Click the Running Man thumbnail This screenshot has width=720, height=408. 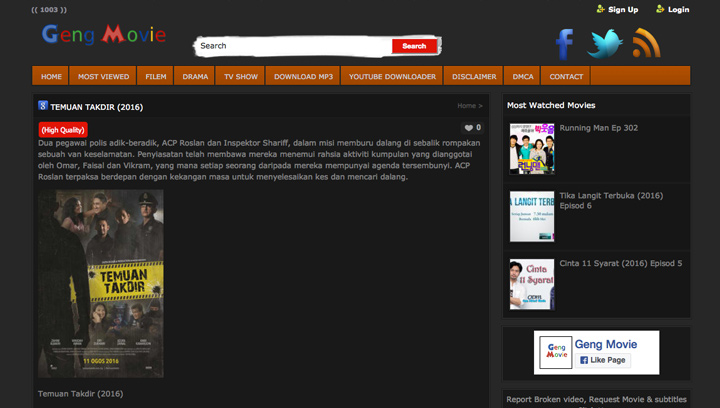point(532,148)
